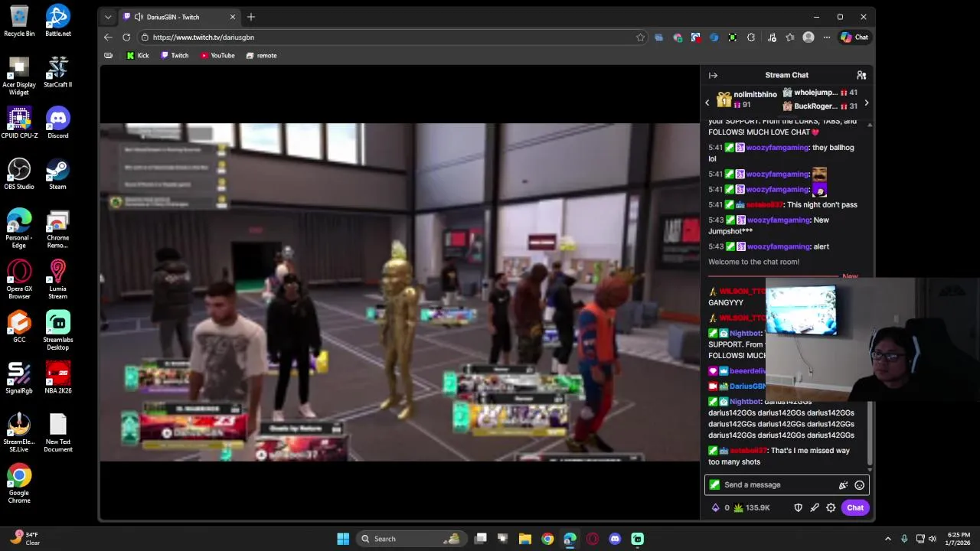Open Steam desktop shortcut
Screen dimensions: 980x551
click(57, 174)
